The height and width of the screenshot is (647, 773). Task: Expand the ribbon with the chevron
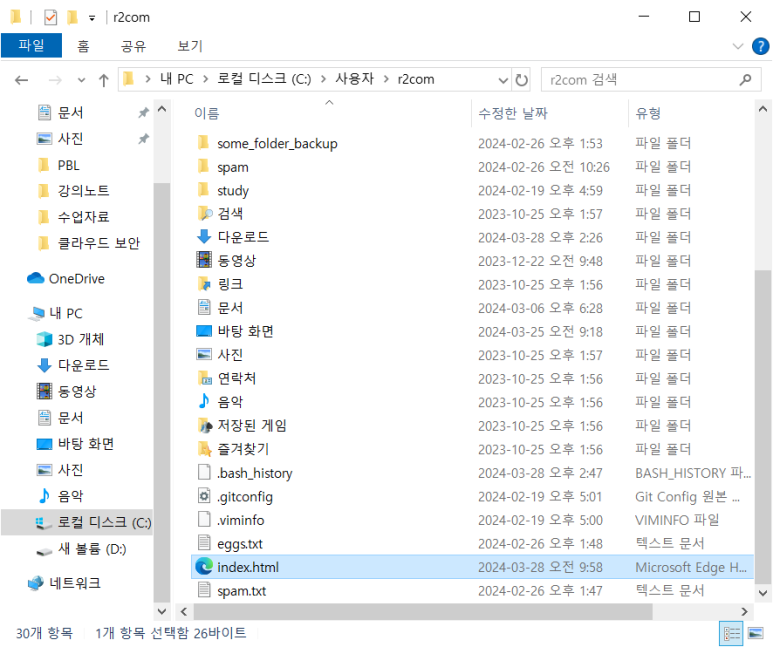(x=738, y=46)
